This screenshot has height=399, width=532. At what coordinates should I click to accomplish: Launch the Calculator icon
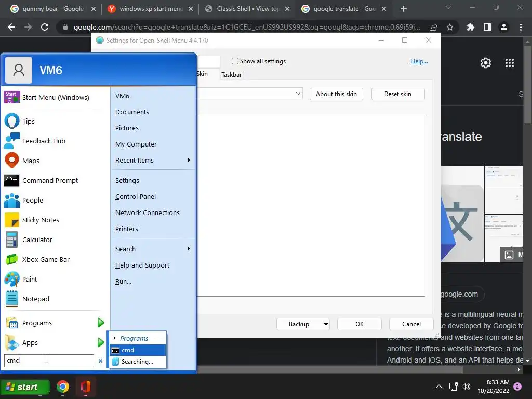[11, 240]
